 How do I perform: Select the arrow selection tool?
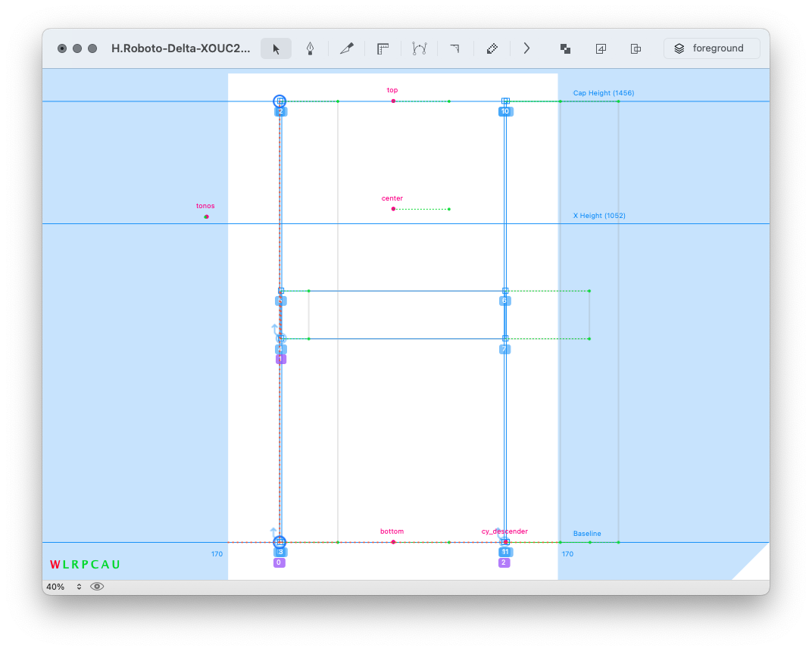pyautogui.click(x=276, y=48)
